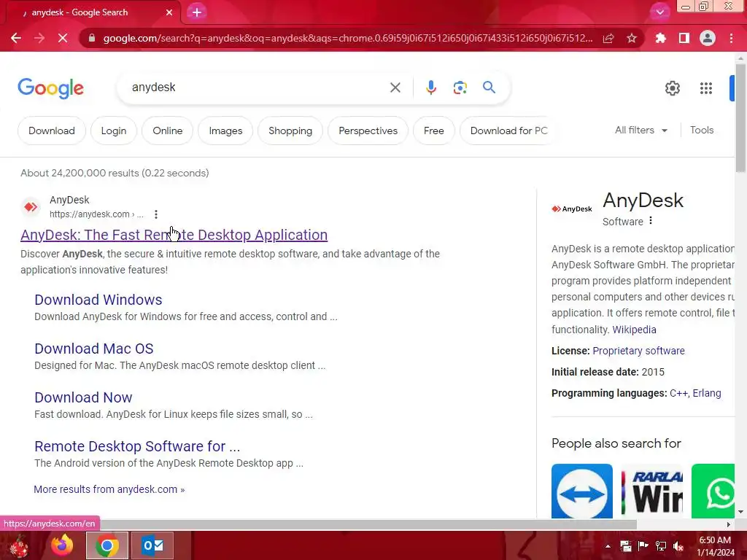Viewport: 747px width, 560px height.
Task: Switch to the Shopping filter
Action: pos(290,131)
